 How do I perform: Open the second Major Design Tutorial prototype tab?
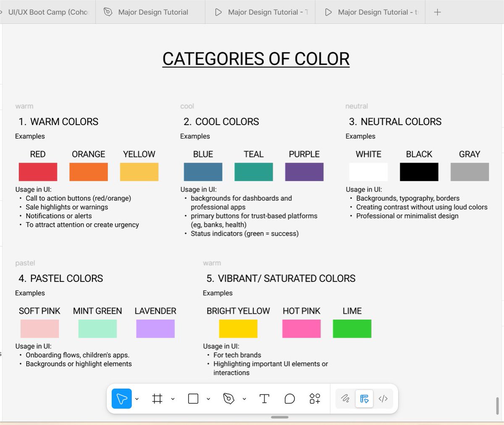(x=260, y=12)
